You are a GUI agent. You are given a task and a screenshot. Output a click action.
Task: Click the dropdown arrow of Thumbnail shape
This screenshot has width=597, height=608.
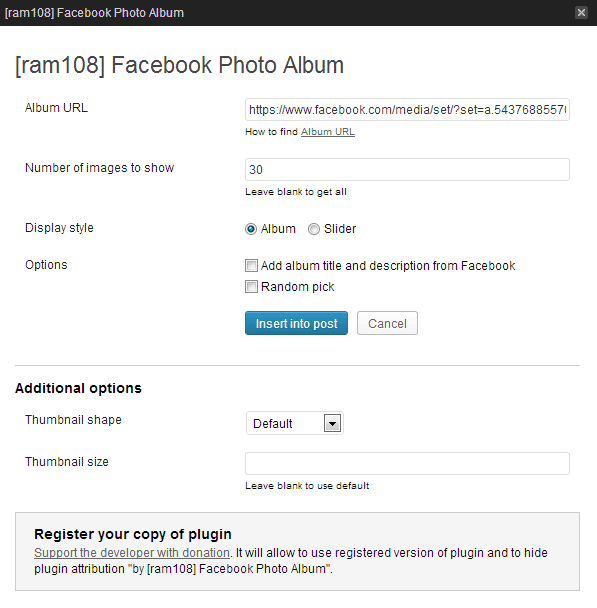[332, 423]
